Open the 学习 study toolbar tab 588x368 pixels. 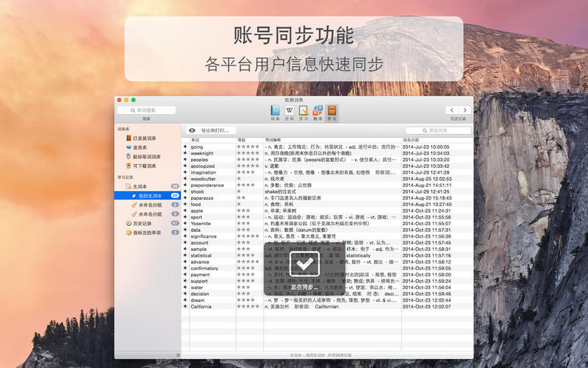pyautogui.click(x=304, y=113)
